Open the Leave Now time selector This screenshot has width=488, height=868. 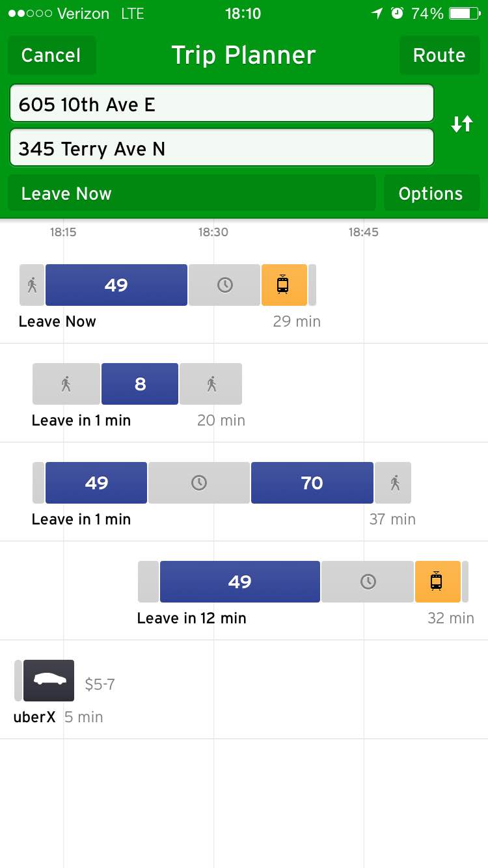tap(191, 193)
